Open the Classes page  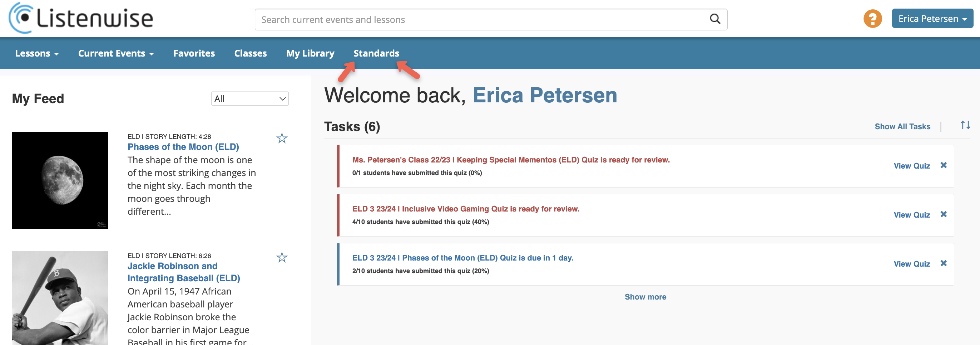250,53
